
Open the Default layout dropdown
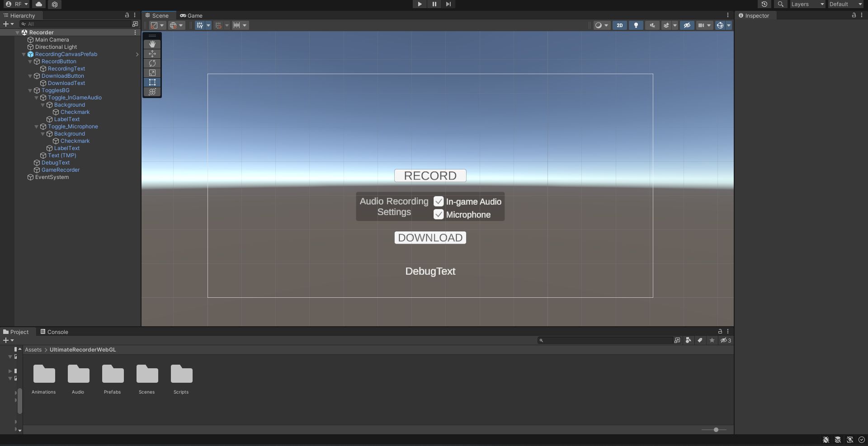pos(845,4)
